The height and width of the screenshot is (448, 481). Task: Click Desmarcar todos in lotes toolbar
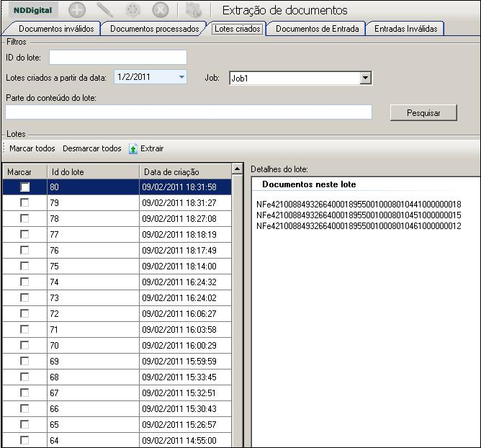92,148
